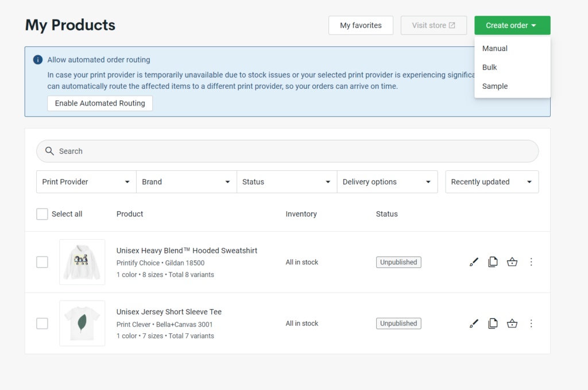
Task: Click the Jersey Tee product thumbnail
Action: click(82, 323)
